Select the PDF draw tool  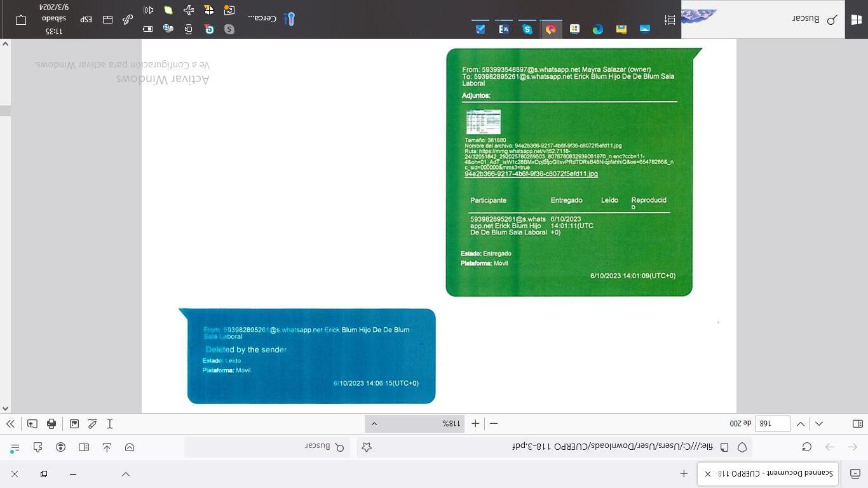(92, 424)
